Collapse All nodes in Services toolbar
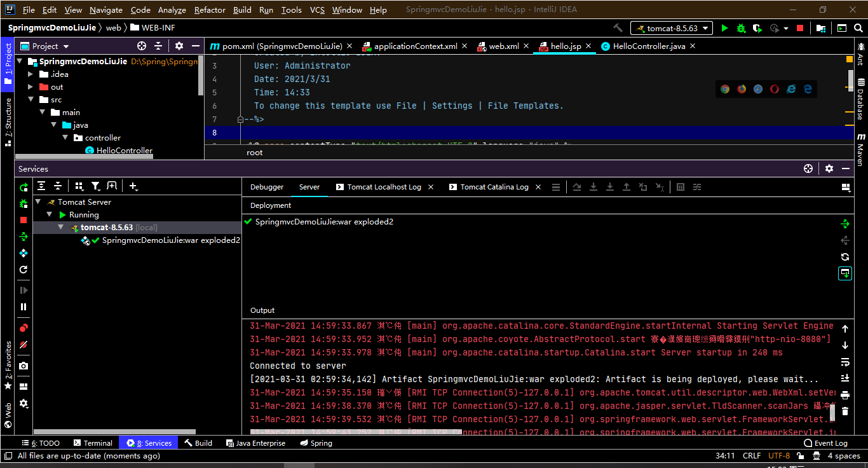Image resolution: width=868 pixels, height=468 pixels. pyautogui.click(x=58, y=186)
